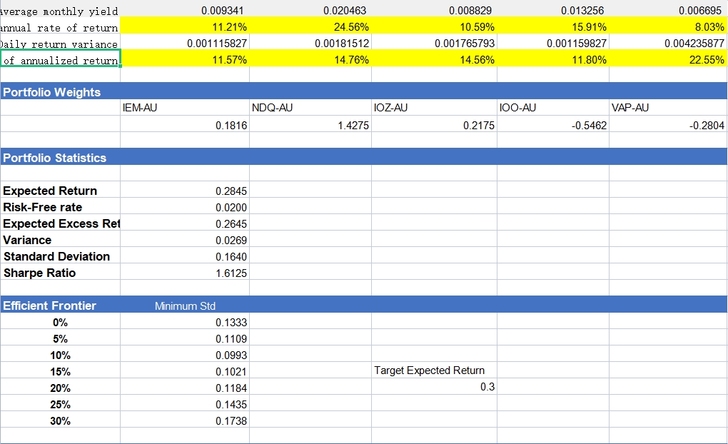Screen dimensions: 728x444
Task: Select the Efficient Frontier header cell
Action: coord(60,306)
